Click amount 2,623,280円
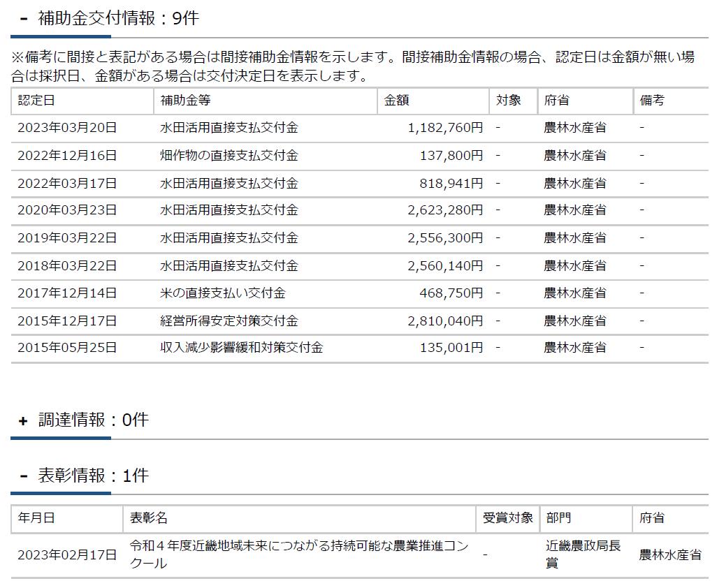Screen dimensions: 724x588 tap(446, 210)
